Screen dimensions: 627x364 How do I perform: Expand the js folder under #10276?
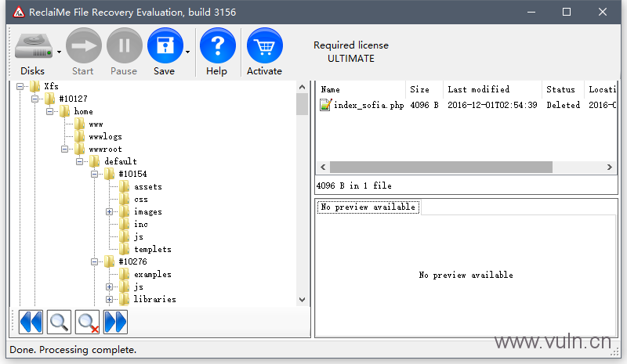click(109, 287)
